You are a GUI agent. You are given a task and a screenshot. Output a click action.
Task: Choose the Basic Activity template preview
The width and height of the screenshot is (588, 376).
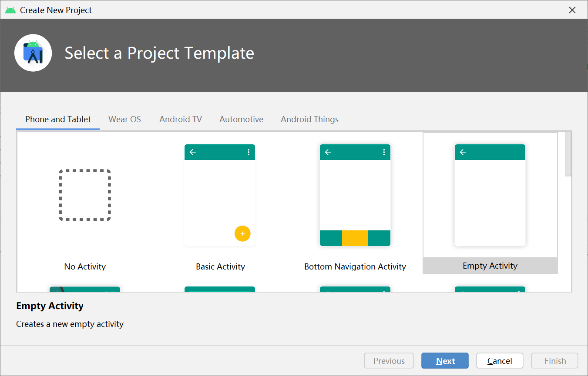click(x=220, y=195)
